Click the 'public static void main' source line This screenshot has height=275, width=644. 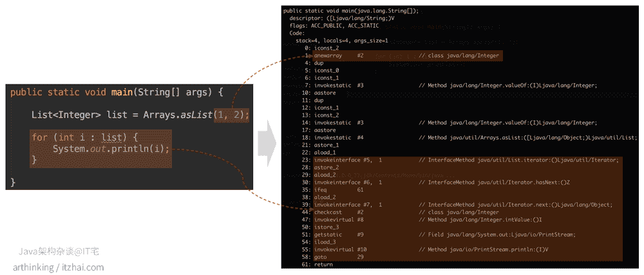[117, 92]
